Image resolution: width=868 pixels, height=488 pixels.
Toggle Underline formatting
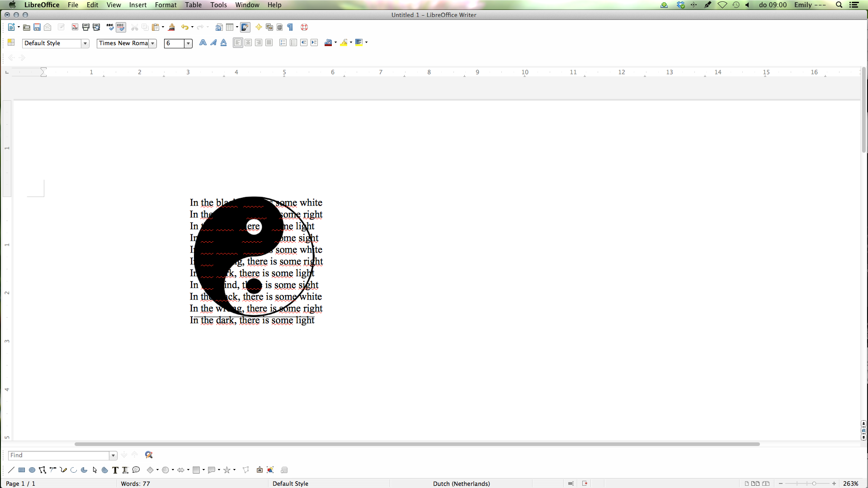(x=224, y=42)
